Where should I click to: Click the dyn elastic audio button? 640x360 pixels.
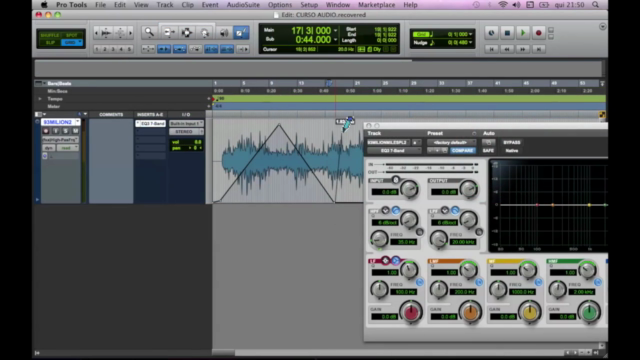pos(49,148)
